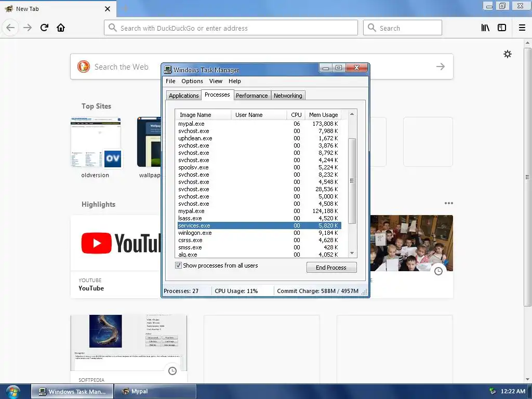Click magnifier icon in address bar
Viewport: 532px width, 399px height.
tap(113, 28)
